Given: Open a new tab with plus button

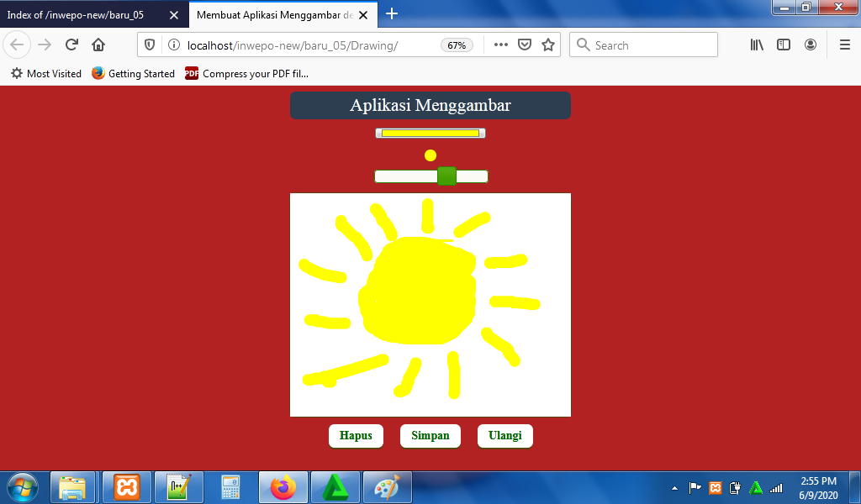Looking at the screenshot, I should (392, 13).
